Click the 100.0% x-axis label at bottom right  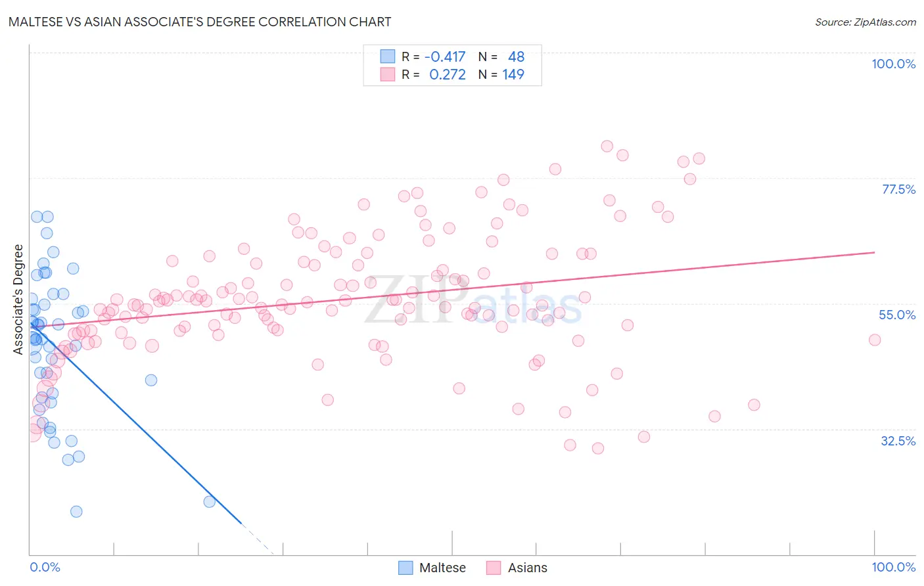[893, 567]
